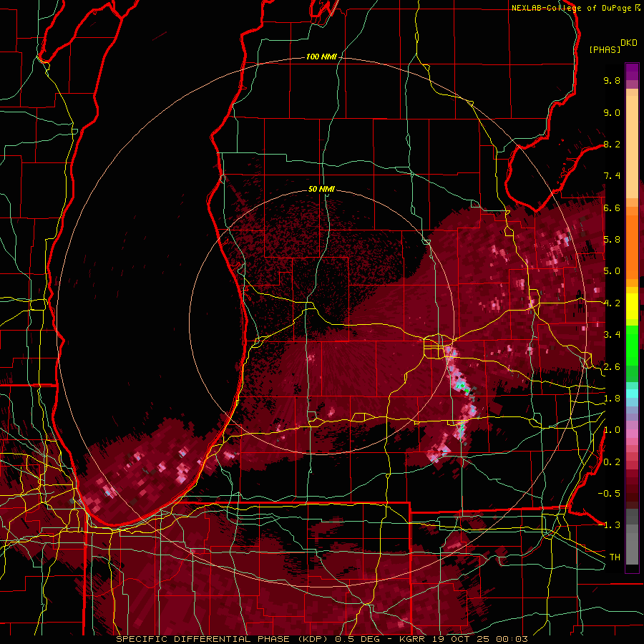The height and width of the screenshot is (644, 644).
Task: Click the 50 NMI range ring label
Action: tap(321, 189)
